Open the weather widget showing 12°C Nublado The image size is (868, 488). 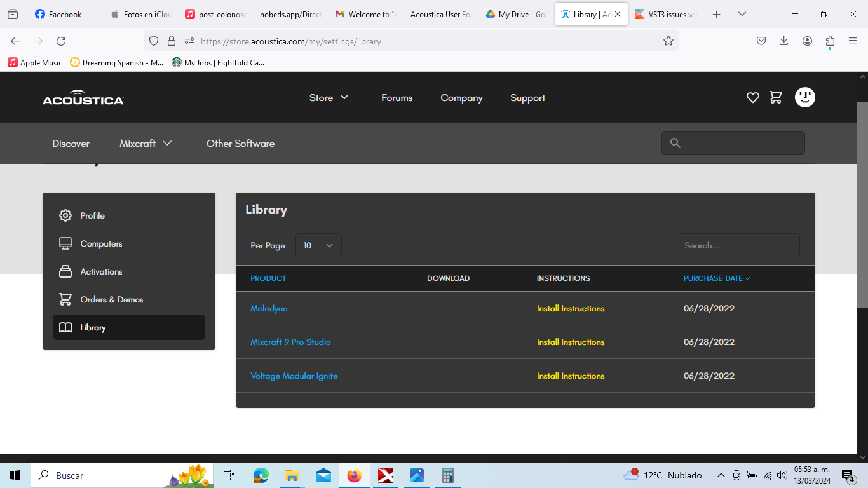coord(662,475)
